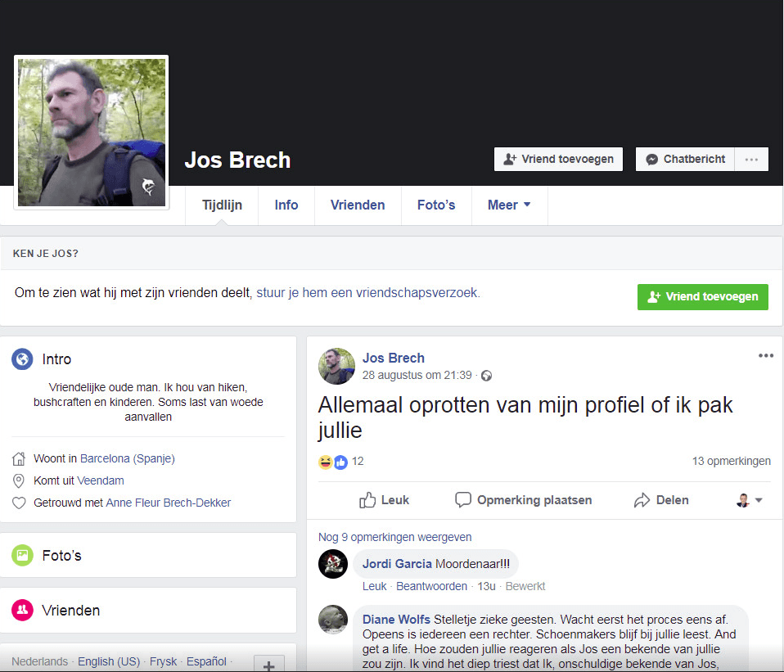The width and height of the screenshot is (784, 672).
Task: Click the plus button for more languages
Action: click(x=268, y=665)
